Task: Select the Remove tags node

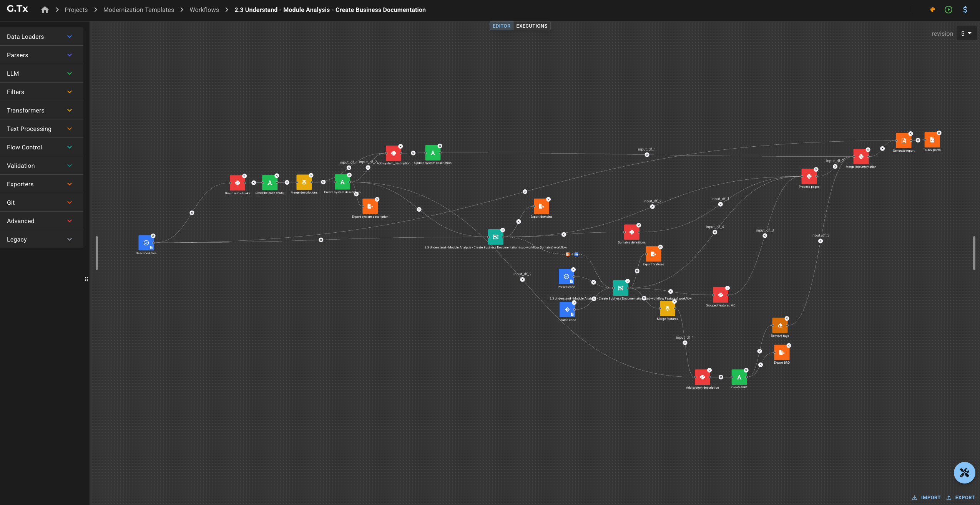Action: click(780, 326)
